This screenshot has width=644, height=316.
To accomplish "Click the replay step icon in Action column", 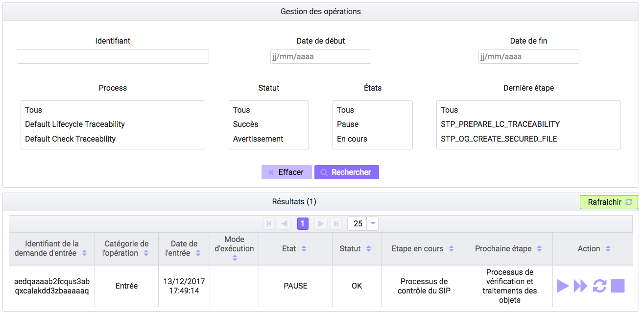I will point(599,286).
